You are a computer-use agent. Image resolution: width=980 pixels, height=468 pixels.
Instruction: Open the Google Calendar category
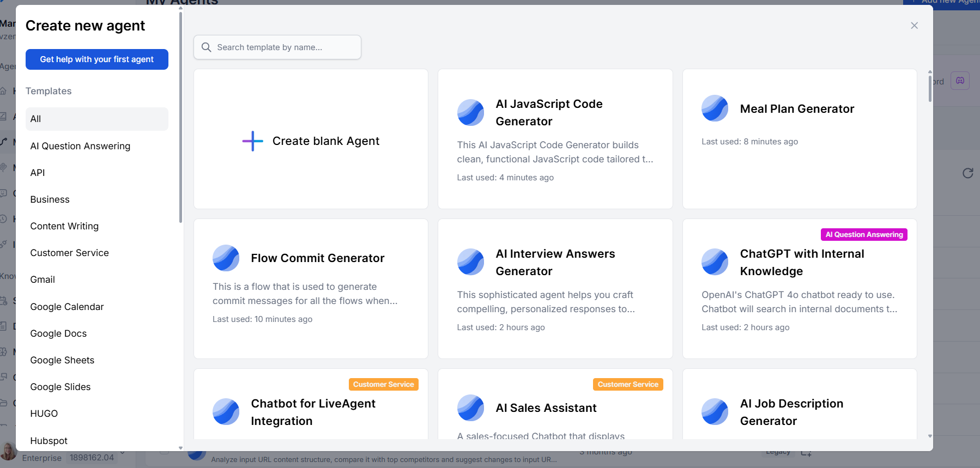[x=97, y=307]
